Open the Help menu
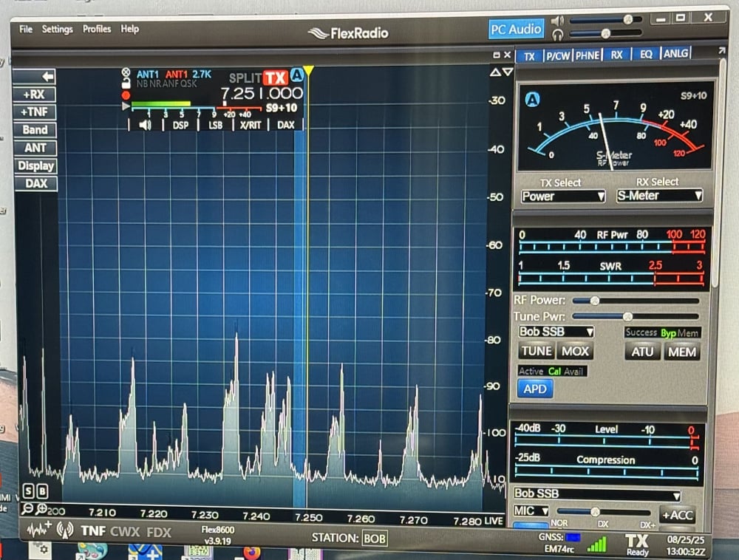739x560 pixels. [x=129, y=30]
